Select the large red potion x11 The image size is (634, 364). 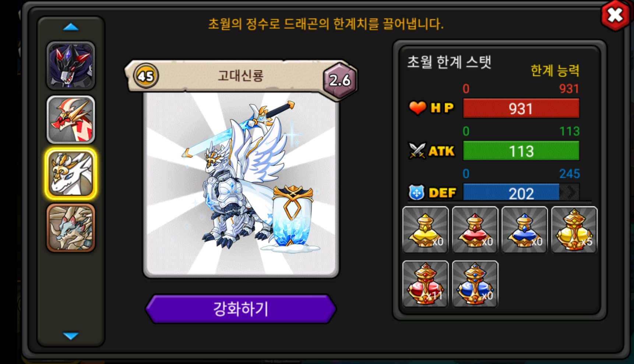tap(425, 284)
